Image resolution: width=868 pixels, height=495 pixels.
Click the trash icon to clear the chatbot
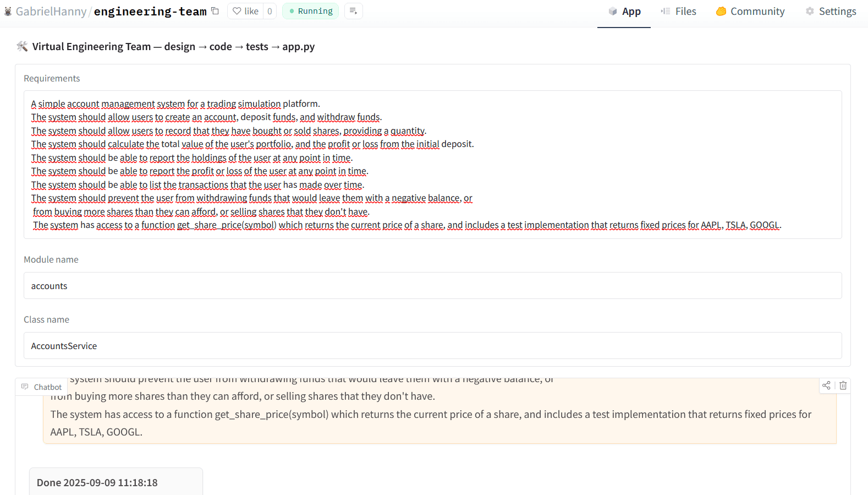click(843, 385)
